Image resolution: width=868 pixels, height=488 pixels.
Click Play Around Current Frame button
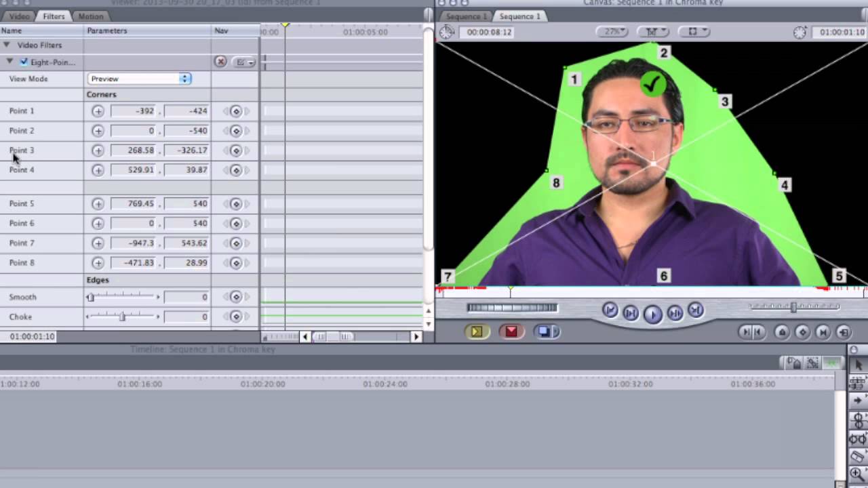675,312
